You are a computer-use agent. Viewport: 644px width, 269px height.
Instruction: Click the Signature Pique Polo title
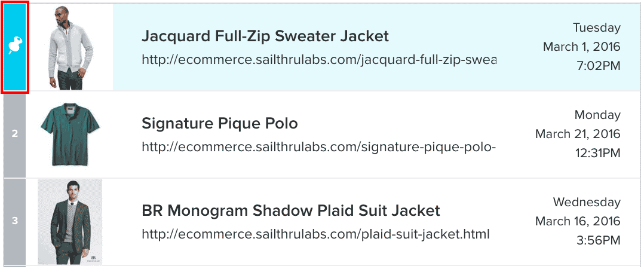point(220,123)
